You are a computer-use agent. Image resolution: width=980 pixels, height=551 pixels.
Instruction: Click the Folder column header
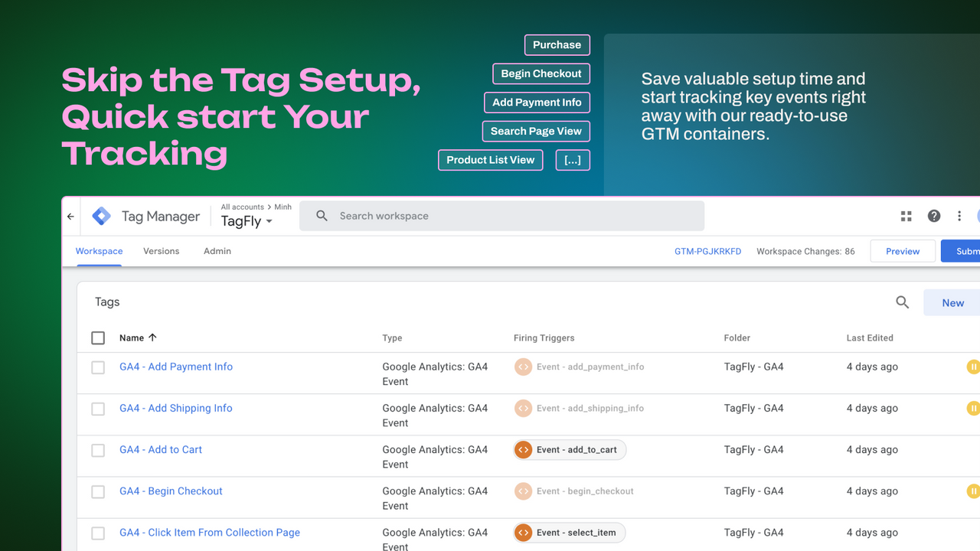[737, 337]
